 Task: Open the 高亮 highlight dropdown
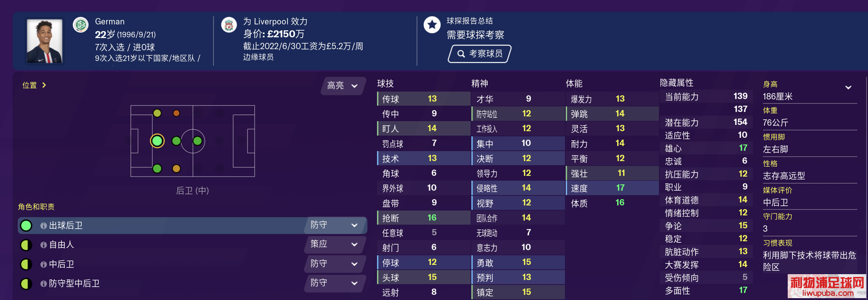(x=343, y=86)
